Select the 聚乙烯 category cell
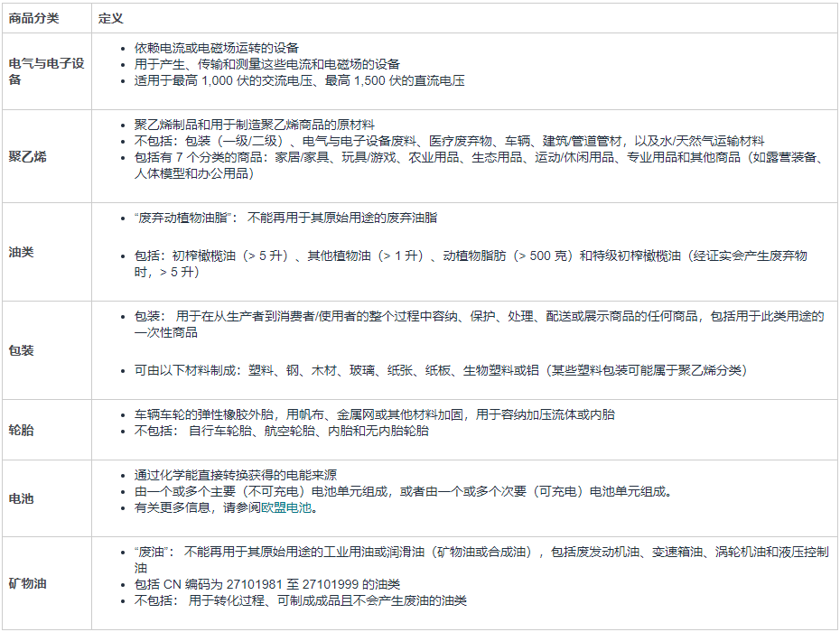840x632 pixels. [28, 156]
